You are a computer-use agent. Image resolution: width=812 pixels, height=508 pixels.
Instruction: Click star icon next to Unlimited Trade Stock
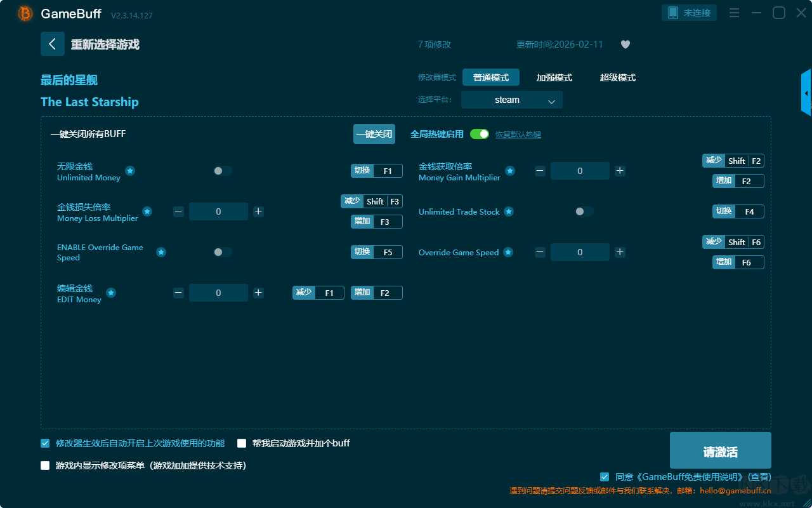coord(509,211)
